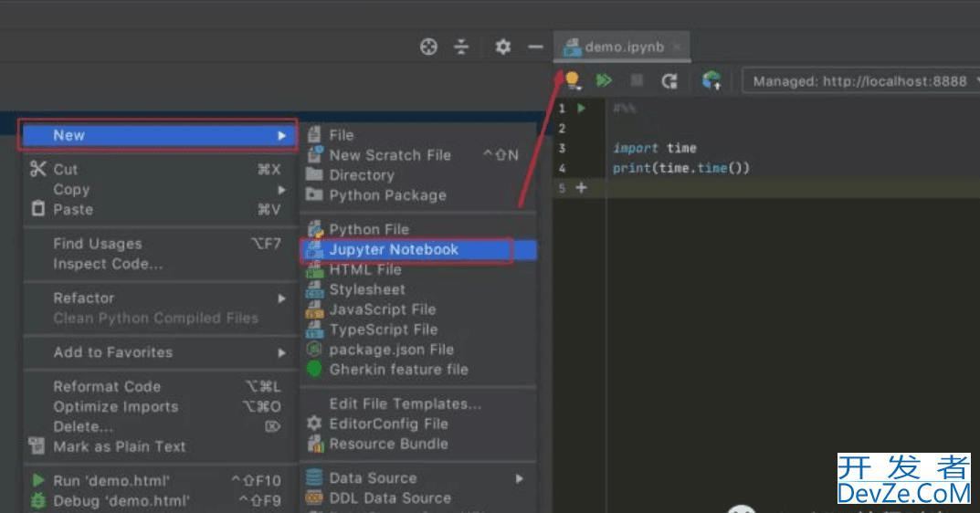
Task: Choose New Scratch File
Action: 418,155
